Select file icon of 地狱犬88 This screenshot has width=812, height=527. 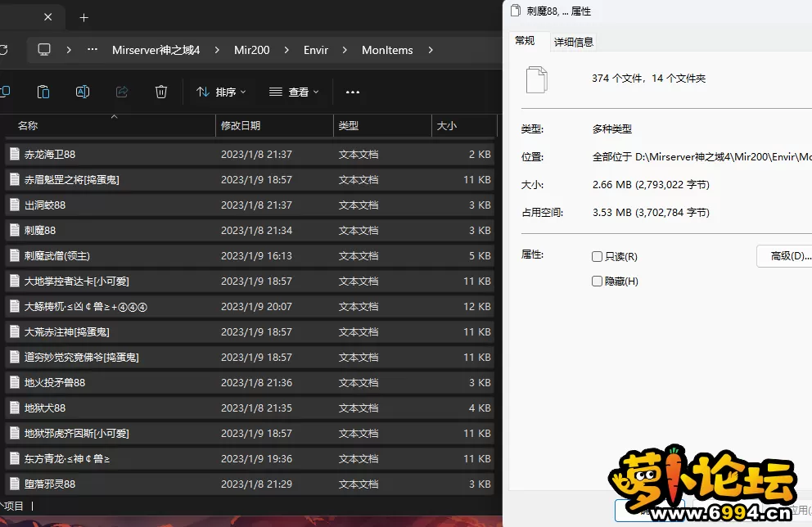tap(15, 408)
